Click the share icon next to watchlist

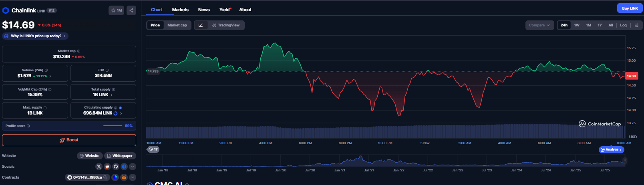(x=131, y=10)
